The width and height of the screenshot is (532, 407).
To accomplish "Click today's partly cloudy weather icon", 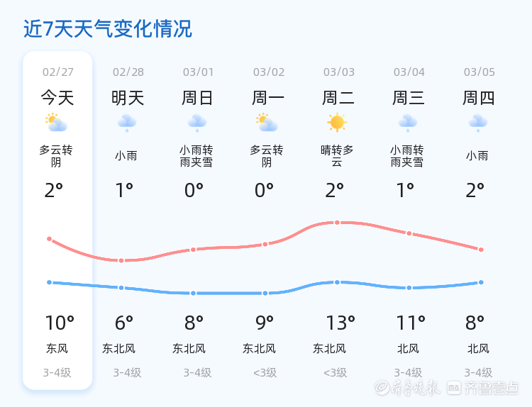I will (56, 123).
